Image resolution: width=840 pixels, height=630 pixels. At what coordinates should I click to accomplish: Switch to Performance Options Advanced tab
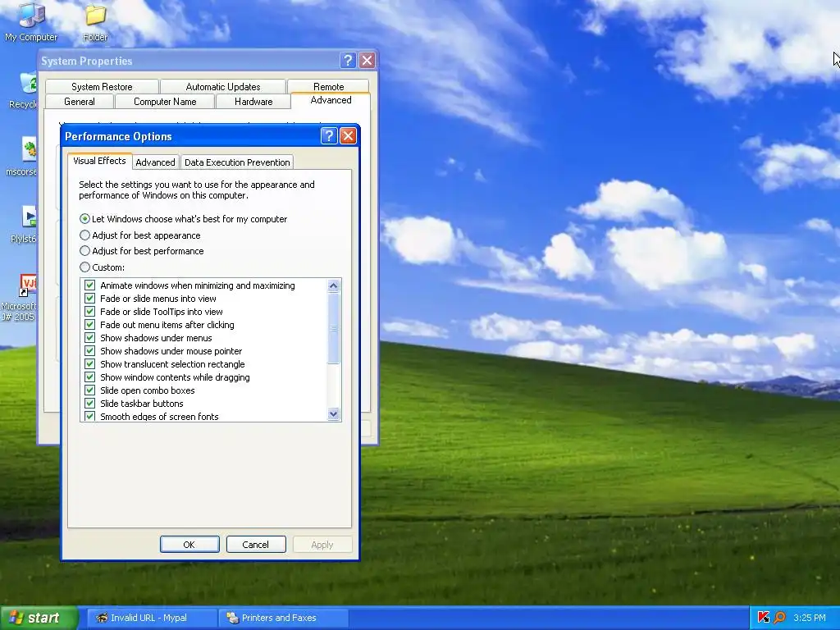pos(155,162)
